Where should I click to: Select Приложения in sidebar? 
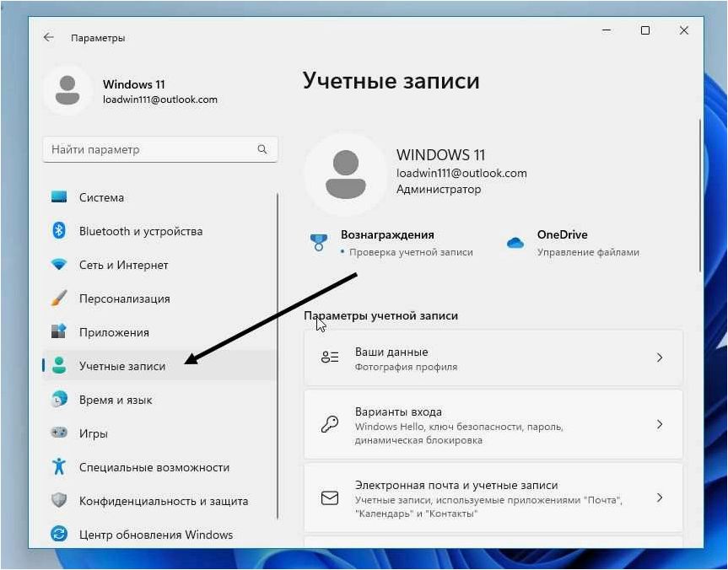[159, 332]
